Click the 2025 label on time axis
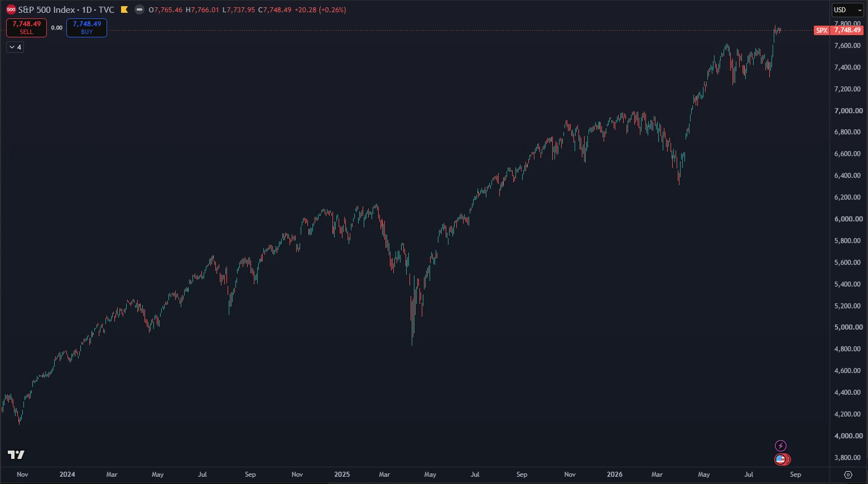The image size is (868, 484). (342, 475)
